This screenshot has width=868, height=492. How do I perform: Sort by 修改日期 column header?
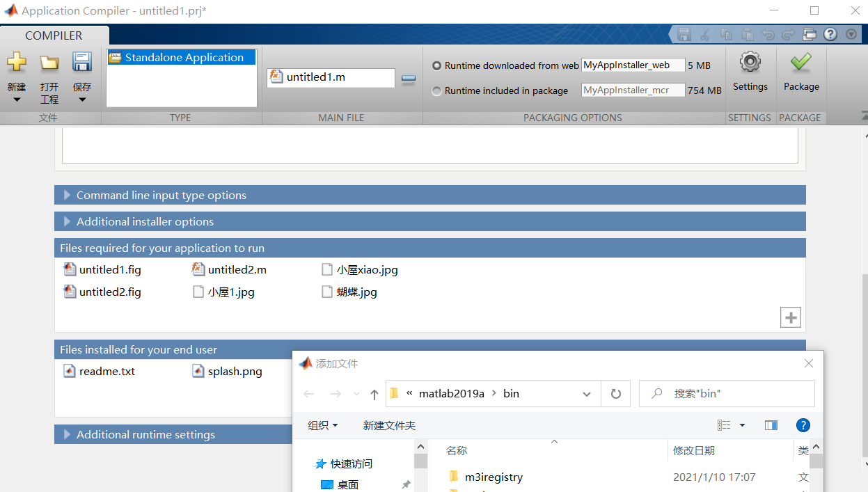pos(693,450)
